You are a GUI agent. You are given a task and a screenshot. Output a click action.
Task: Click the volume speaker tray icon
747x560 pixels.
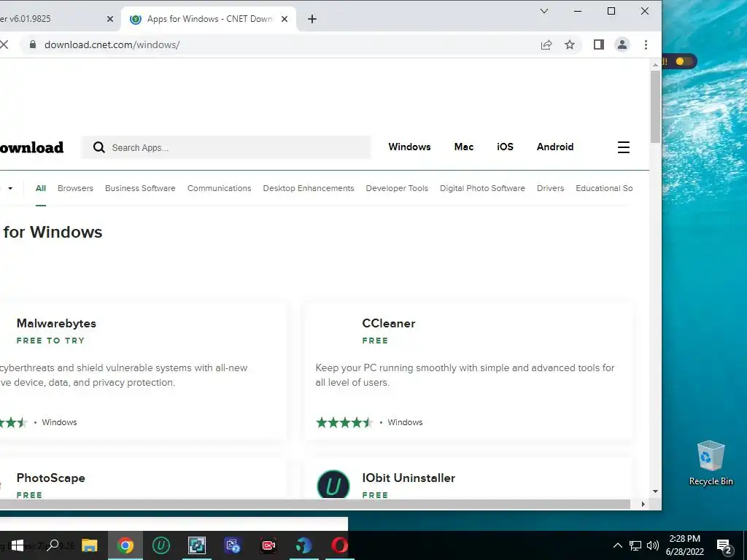point(653,545)
